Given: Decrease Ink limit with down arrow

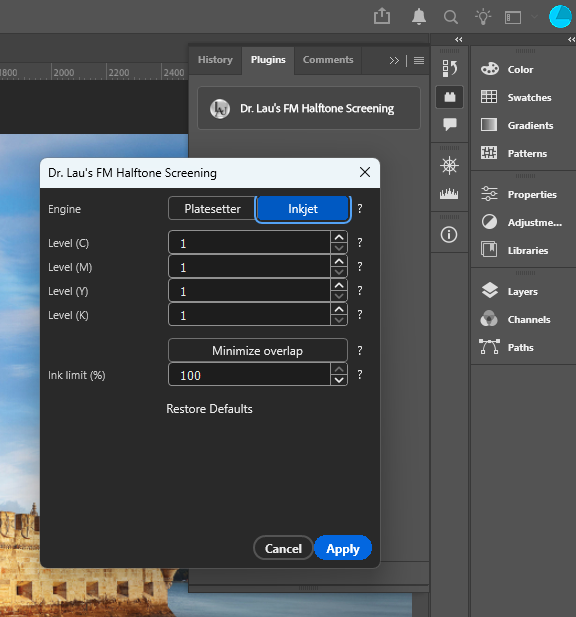Looking at the screenshot, I should point(339,380).
